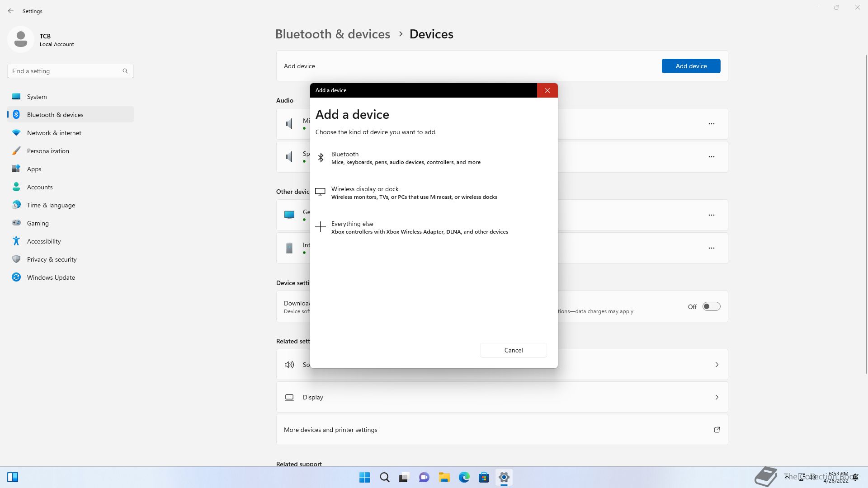
Task: Click the TCB user avatar icon
Action: tap(20, 39)
